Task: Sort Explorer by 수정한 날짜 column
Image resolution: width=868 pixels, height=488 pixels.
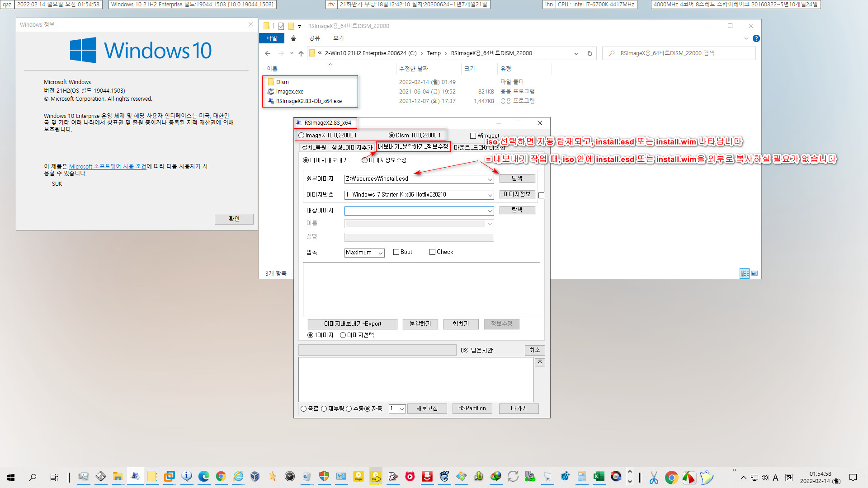Action: pos(413,69)
